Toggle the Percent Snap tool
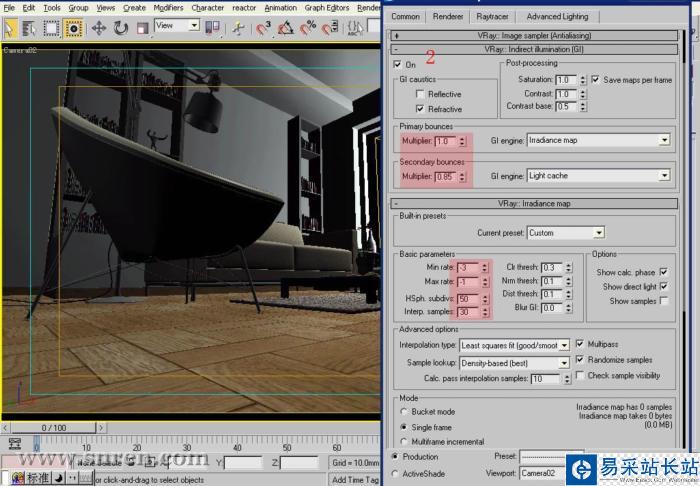 (x=308, y=29)
